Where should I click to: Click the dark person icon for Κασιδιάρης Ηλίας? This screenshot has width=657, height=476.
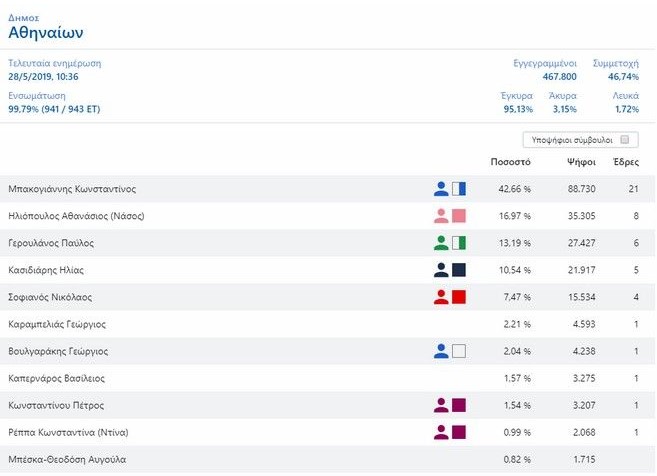[442, 269]
